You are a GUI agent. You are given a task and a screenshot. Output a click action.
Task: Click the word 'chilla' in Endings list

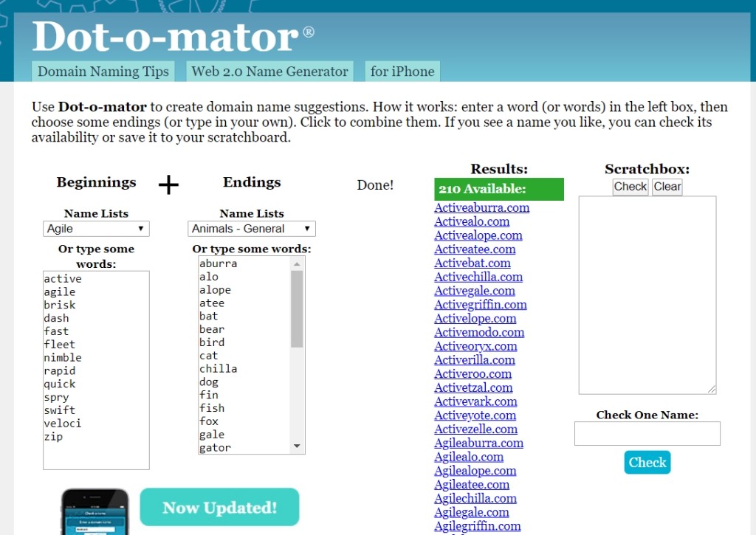(218, 369)
